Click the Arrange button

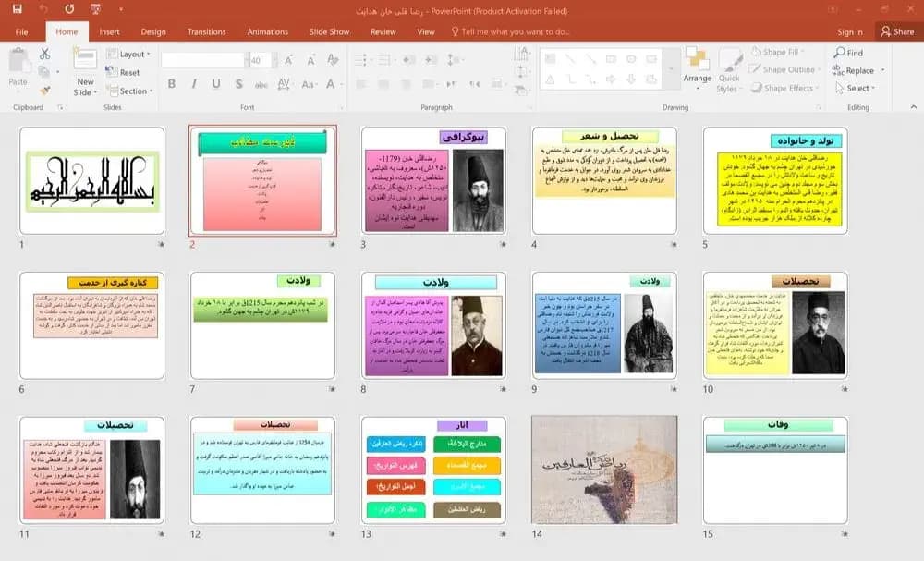697,69
